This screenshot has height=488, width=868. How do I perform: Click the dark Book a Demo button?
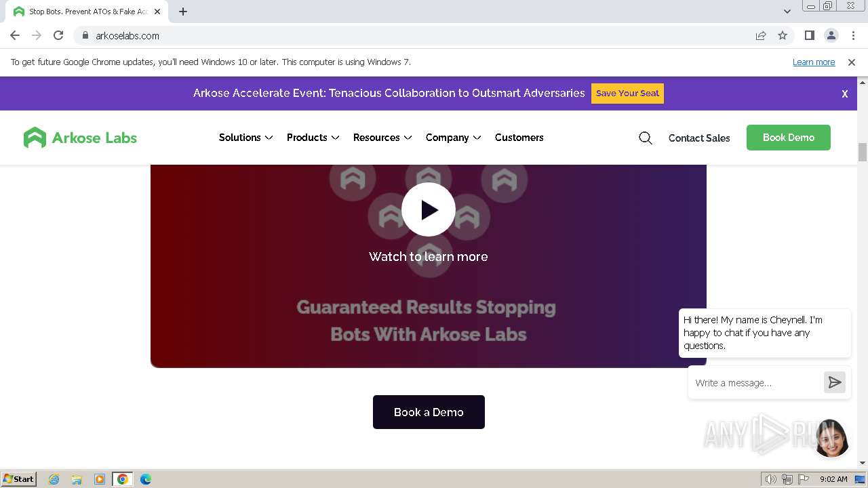pyautogui.click(x=429, y=412)
